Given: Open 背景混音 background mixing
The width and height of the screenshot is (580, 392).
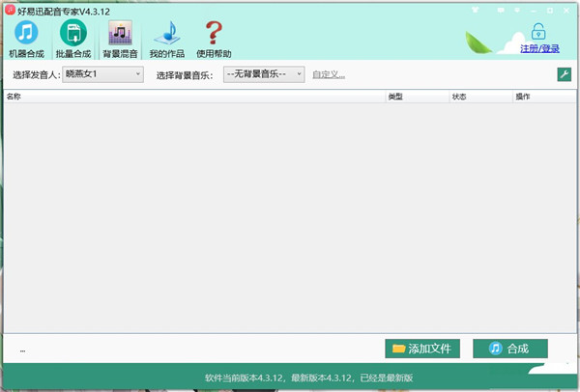Looking at the screenshot, I should pyautogui.click(x=120, y=39).
